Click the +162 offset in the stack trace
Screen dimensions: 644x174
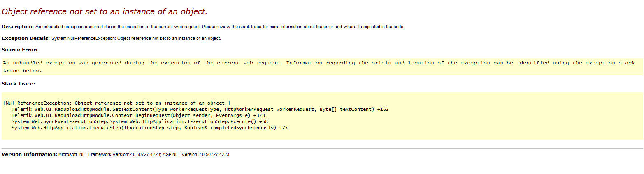(383, 109)
